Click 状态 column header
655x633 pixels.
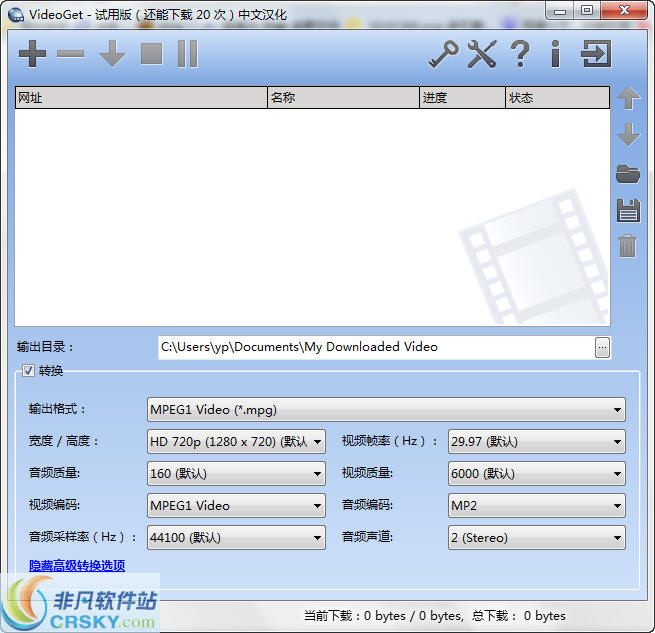pos(558,98)
